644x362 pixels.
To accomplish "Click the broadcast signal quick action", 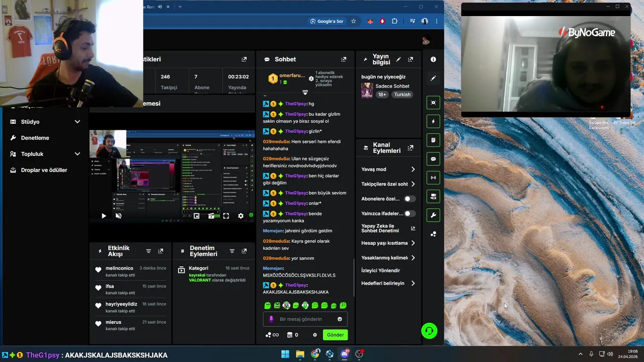I will point(433,177).
